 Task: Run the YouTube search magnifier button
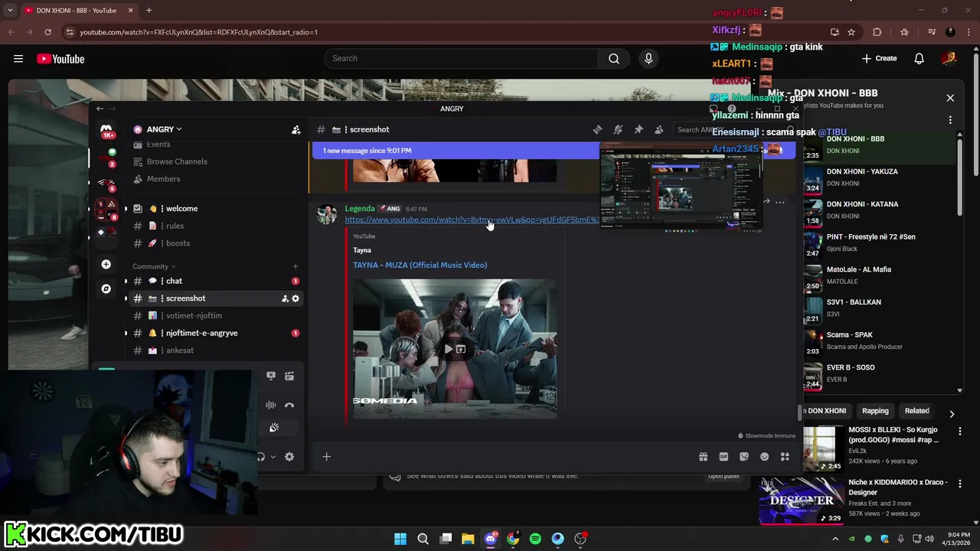point(614,59)
